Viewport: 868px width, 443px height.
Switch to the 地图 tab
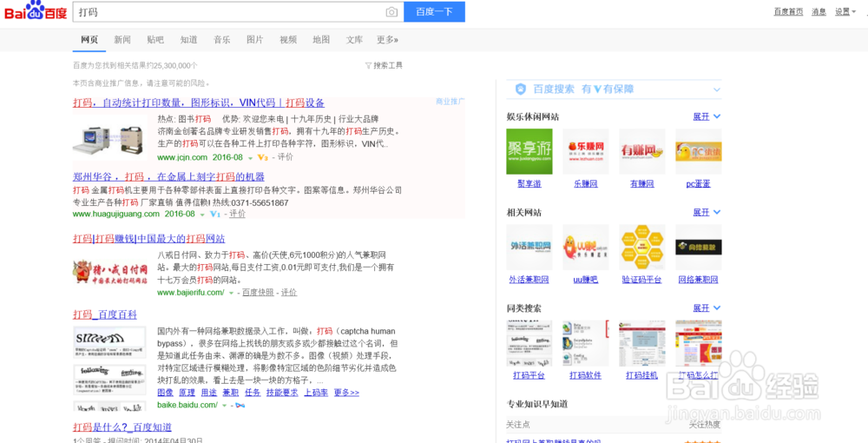coord(322,39)
